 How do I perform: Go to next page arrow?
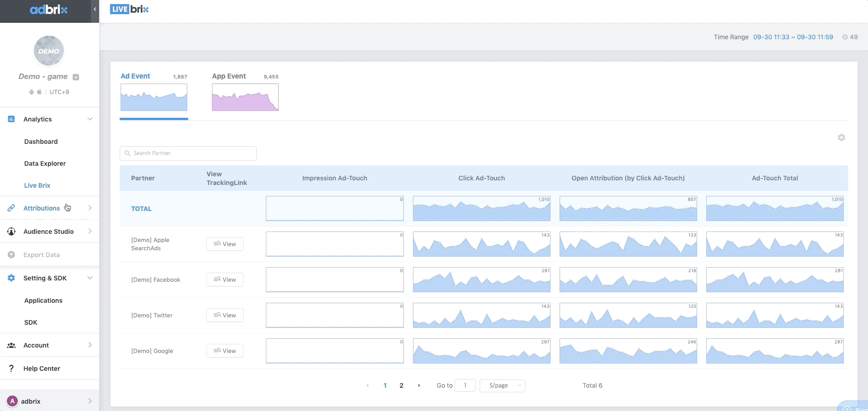coord(419,385)
